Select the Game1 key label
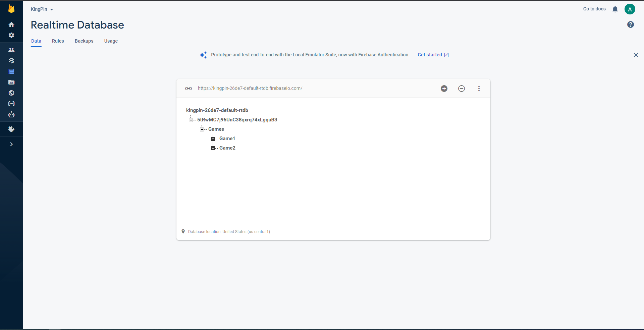This screenshot has width=644, height=330. (x=227, y=139)
